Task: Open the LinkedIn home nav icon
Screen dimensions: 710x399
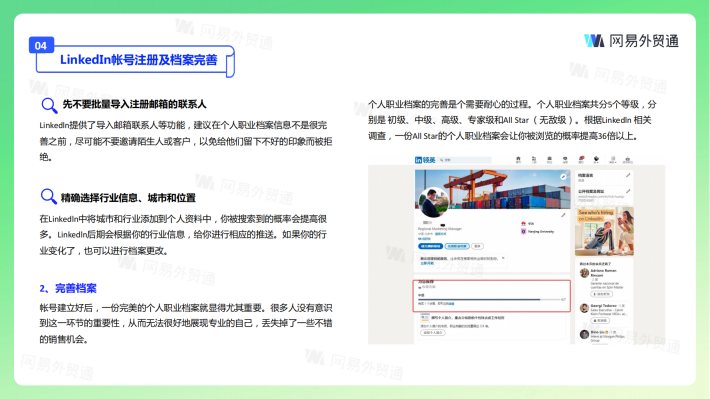Action: click(518, 159)
